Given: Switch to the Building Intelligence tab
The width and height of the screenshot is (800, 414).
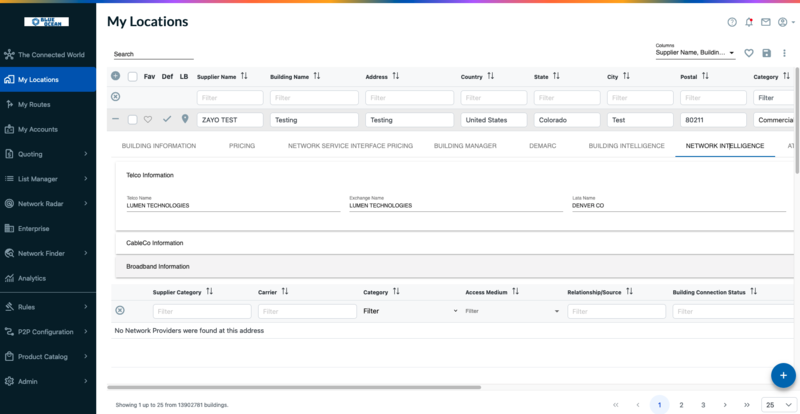Looking at the screenshot, I should coord(626,146).
